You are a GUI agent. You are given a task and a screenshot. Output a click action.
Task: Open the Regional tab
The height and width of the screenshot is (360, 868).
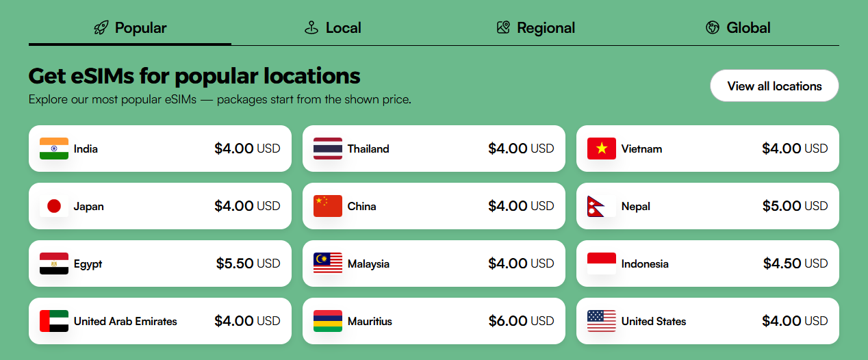pyautogui.click(x=535, y=28)
